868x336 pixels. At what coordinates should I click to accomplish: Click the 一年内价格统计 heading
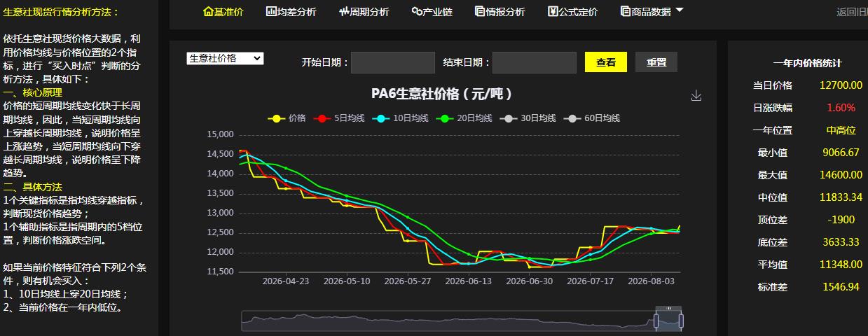[807, 63]
